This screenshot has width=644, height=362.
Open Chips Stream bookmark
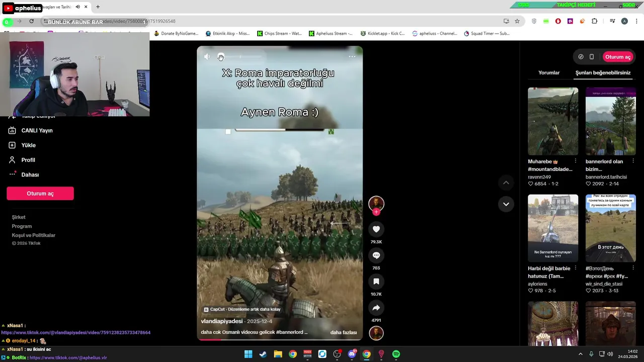coord(279,34)
